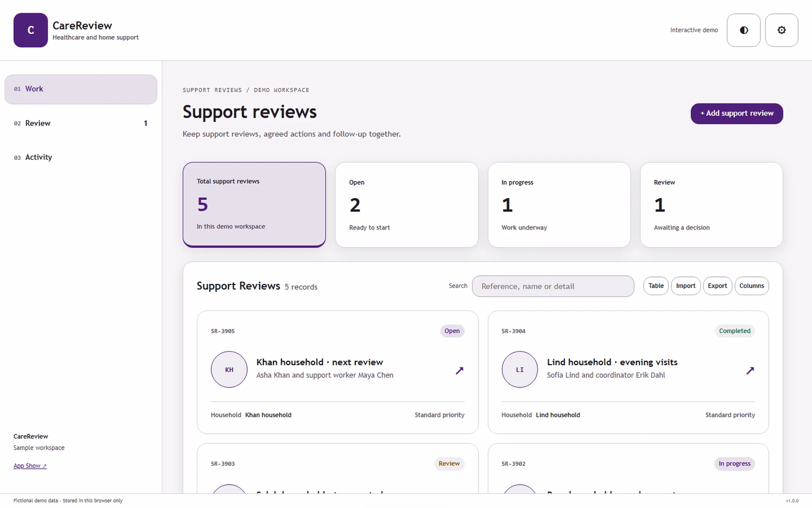Switch to Table view
Image resolution: width=812 pixels, height=508 pixels.
tap(656, 286)
